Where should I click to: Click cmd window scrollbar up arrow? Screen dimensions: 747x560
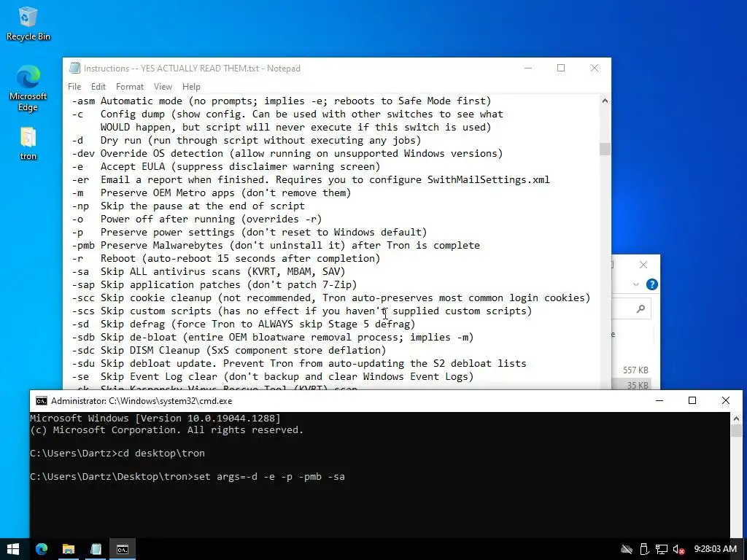[x=736, y=419]
